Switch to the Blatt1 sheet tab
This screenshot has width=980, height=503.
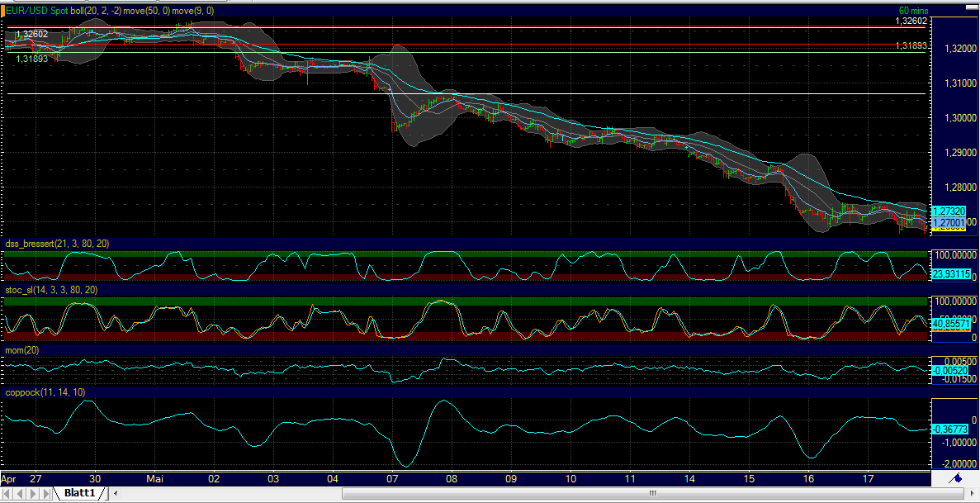click(80, 492)
